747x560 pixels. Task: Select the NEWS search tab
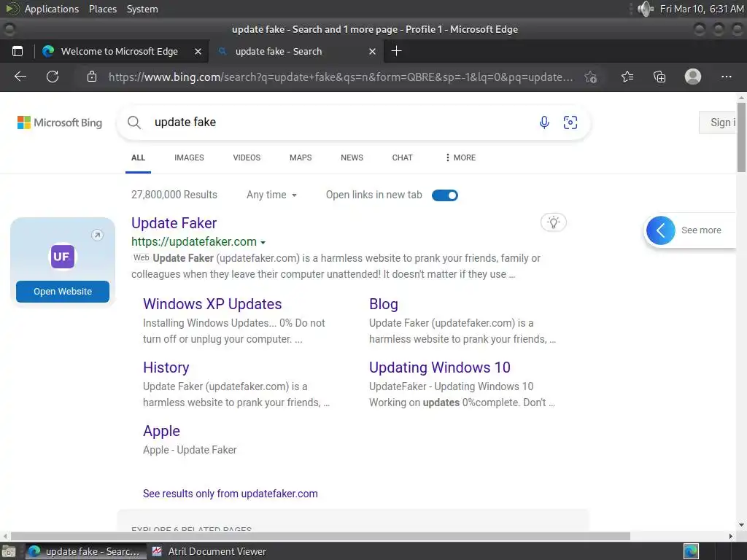(x=352, y=157)
